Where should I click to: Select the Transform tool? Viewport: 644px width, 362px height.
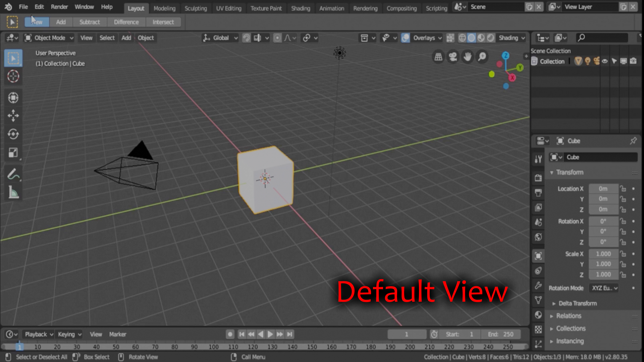(13, 98)
